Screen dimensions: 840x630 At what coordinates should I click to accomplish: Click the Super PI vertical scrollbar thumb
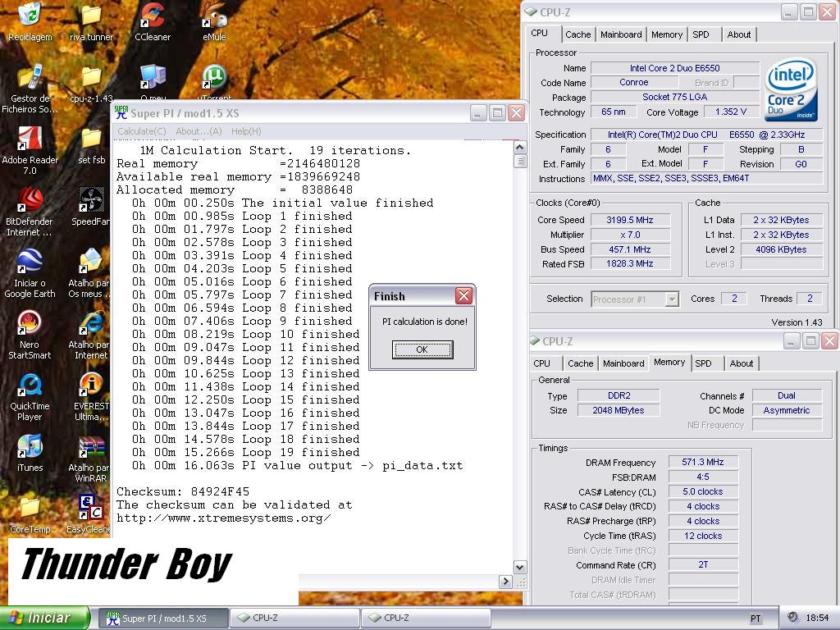(519, 162)
